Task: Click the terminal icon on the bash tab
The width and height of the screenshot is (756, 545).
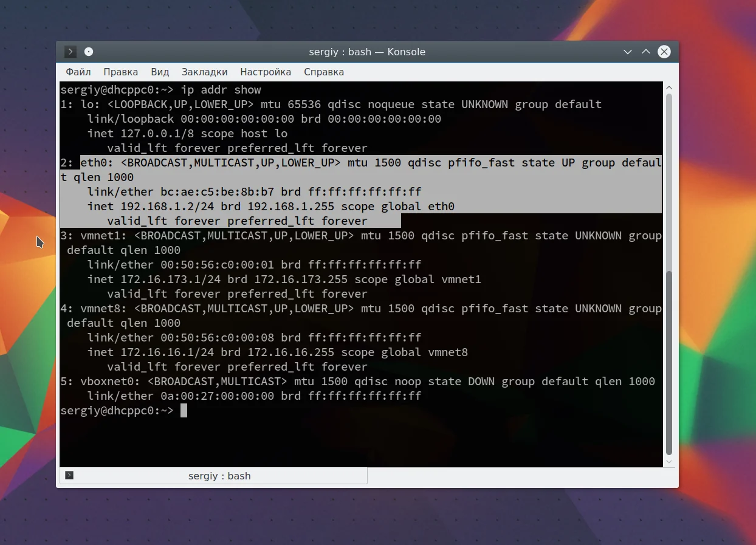Action: pyautogui.click(x=69, y=475)
